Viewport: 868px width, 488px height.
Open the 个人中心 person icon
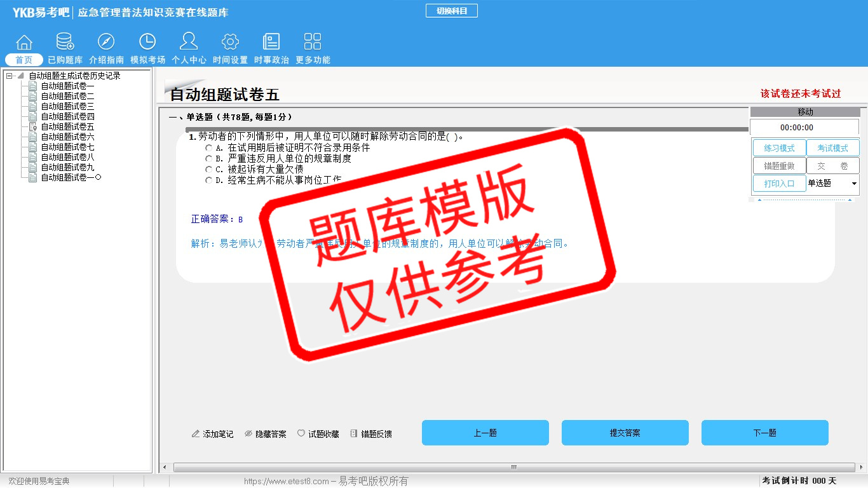click(x=189, y=42)
